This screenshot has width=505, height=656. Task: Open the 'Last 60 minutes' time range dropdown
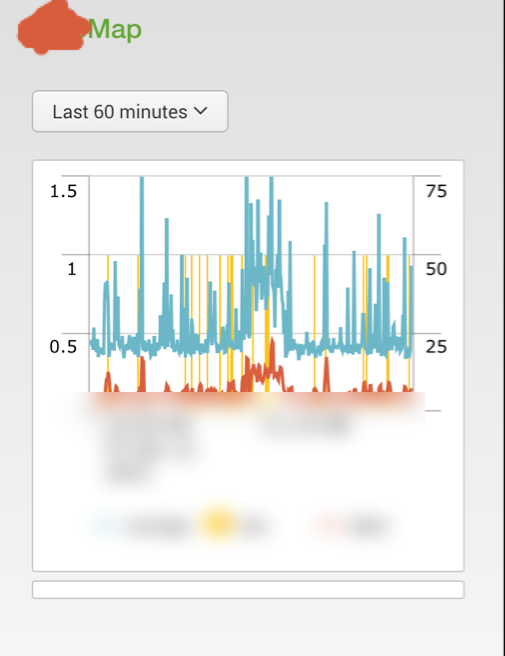(x=130, y=111)
